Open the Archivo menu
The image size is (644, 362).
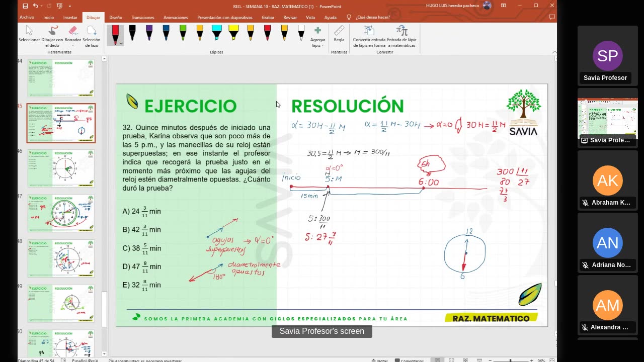pyautogui.click(x=27, y=17)
